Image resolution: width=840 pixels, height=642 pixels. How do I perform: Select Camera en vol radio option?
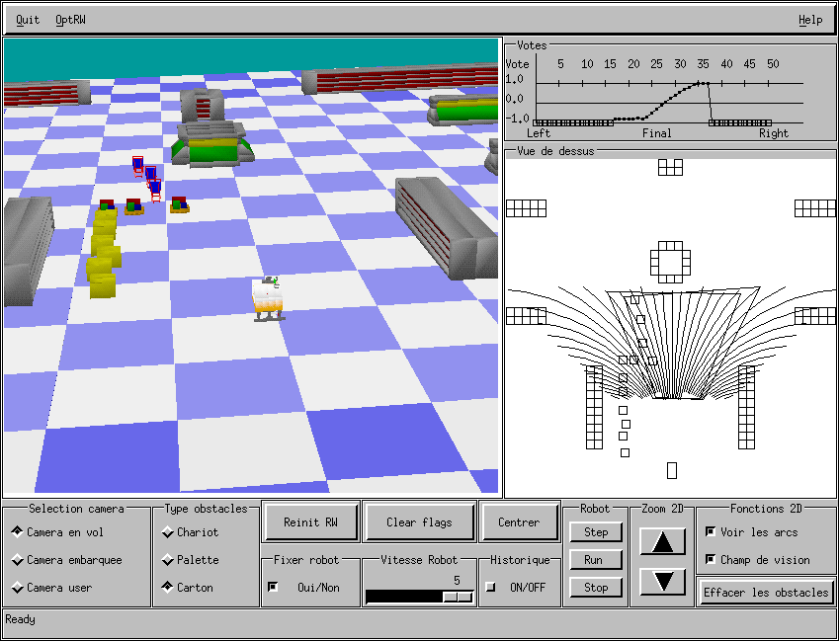pos(17,532)
